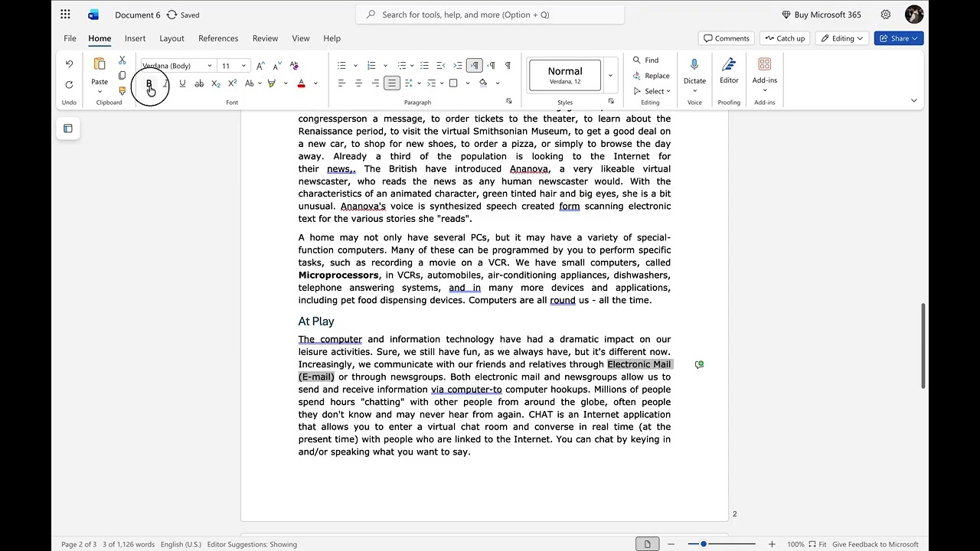Viewport: 980px width, 551px height.
Task: Click Buy Microsoft 365
Action: [x=821, y=15]
